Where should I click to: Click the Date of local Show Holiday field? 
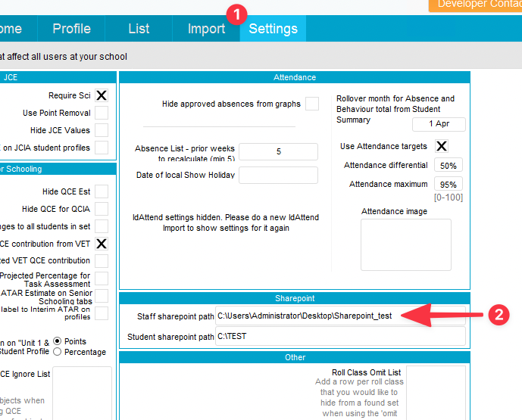pos(278,175)
